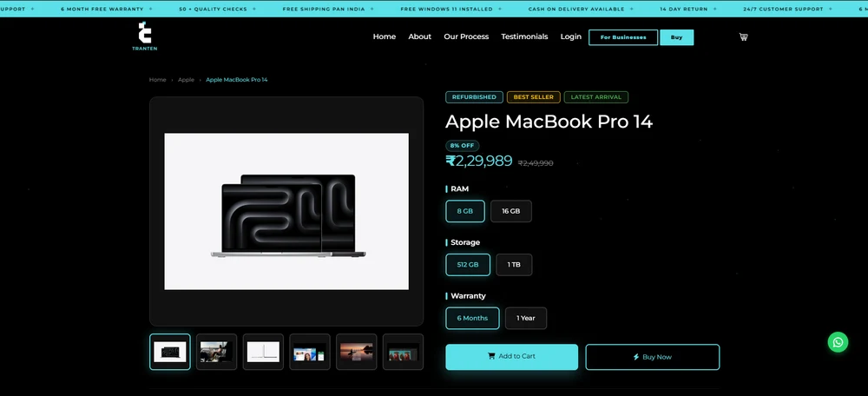Open the Apple breadcrumb link

pos(186,80)
